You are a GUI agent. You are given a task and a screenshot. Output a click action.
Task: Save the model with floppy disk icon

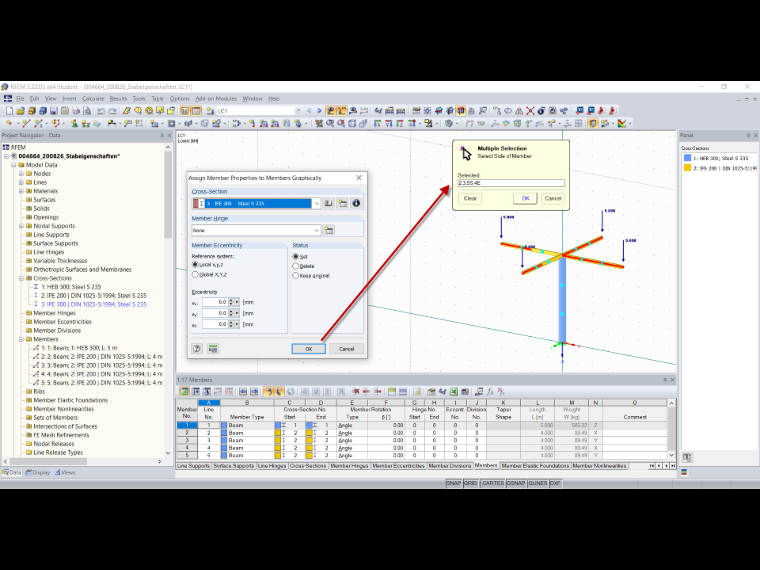coord(54,111)
